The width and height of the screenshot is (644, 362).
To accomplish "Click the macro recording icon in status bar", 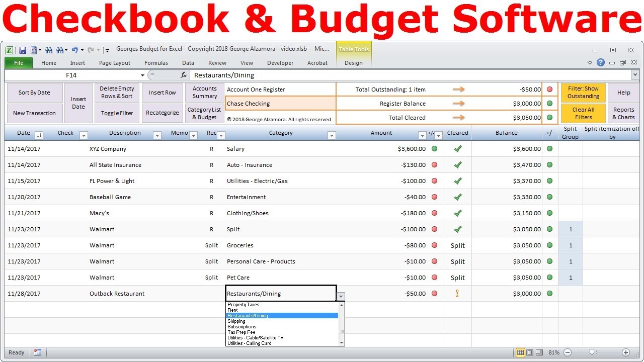I will pos(38,352).
